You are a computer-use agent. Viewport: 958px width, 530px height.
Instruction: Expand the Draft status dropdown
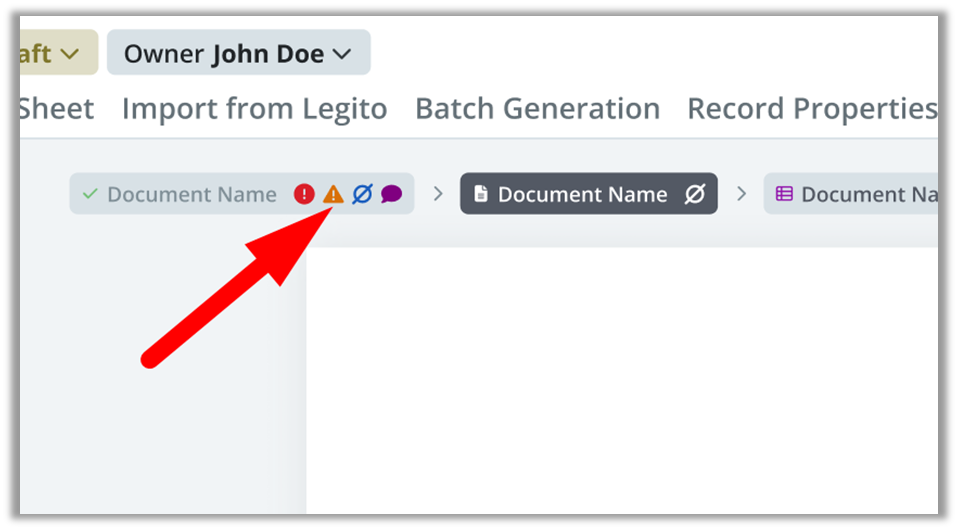pos(59,53)
